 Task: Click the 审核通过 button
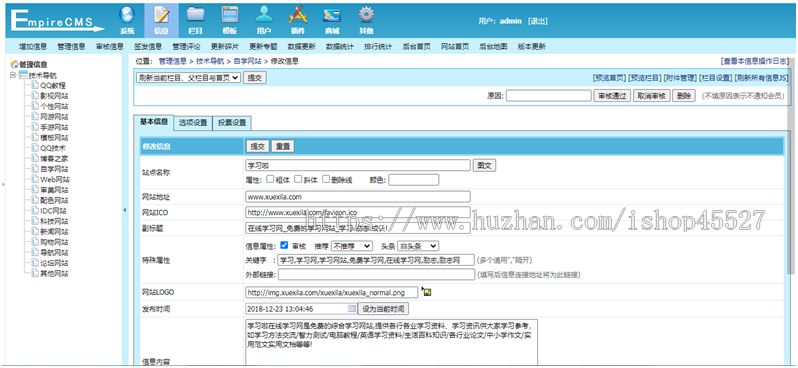(612, 96)
